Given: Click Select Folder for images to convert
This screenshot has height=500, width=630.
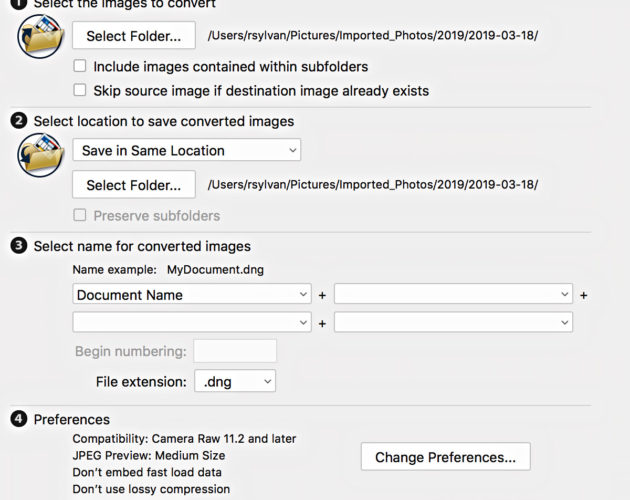Looking at the screenshot, I should pos(134,36).
